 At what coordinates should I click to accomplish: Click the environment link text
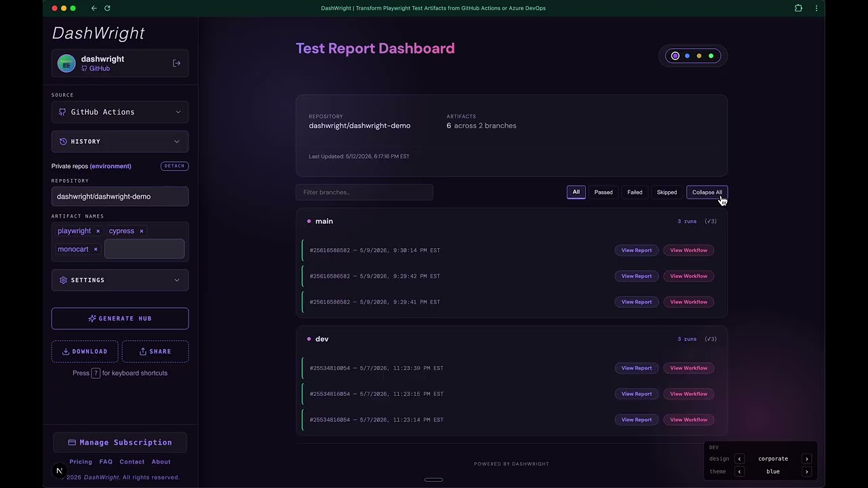pos(111,166)
